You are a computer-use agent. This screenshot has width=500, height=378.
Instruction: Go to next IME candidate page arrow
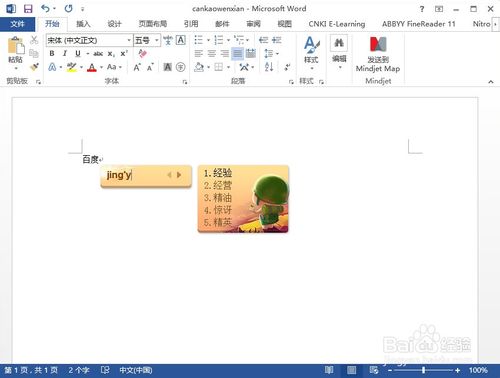[179, 175]
